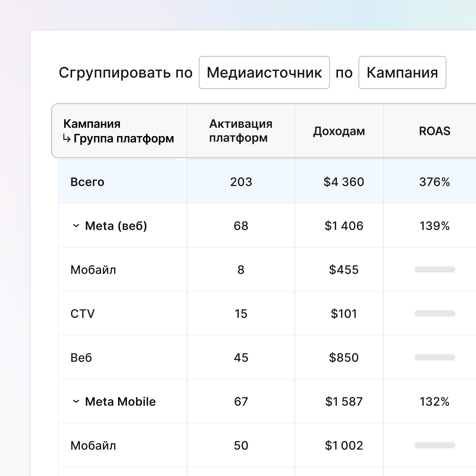This screenshot has width=476, height=476.
Task: Click Meta (веб) campaign name
Action: tap(116, 226)
